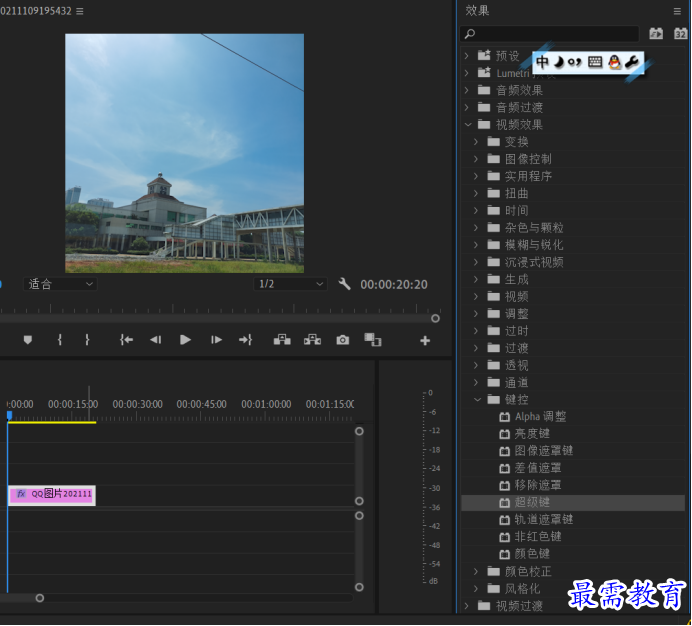Collapse the 键控 subfolder
Image resolution: width=692 pixels, height=626 pixels.
click(477, 400)
